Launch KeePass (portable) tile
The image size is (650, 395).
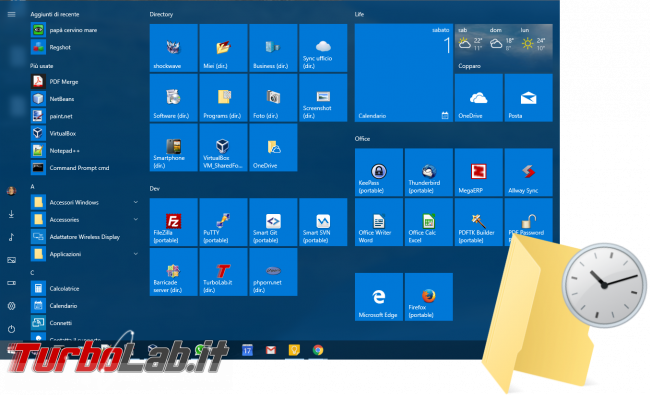379,172
